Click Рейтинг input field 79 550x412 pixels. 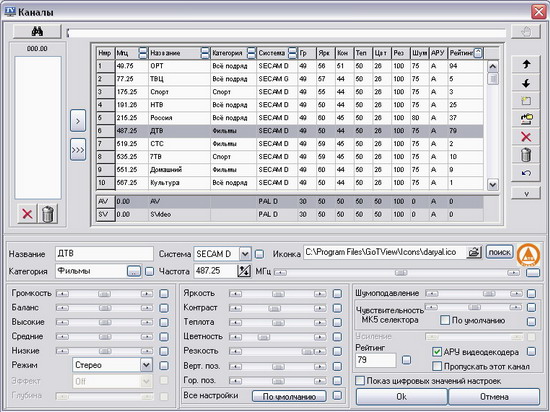[x=376, y=360]
